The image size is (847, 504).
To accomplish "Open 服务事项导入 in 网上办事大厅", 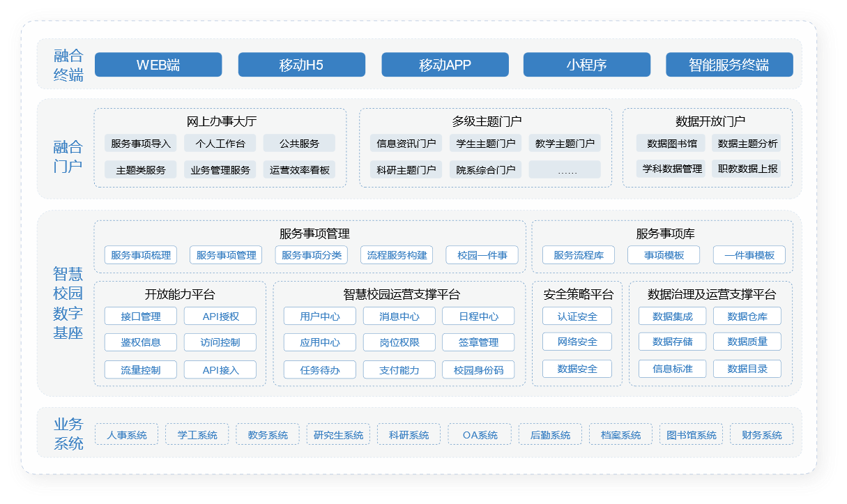I will [141, 144].
